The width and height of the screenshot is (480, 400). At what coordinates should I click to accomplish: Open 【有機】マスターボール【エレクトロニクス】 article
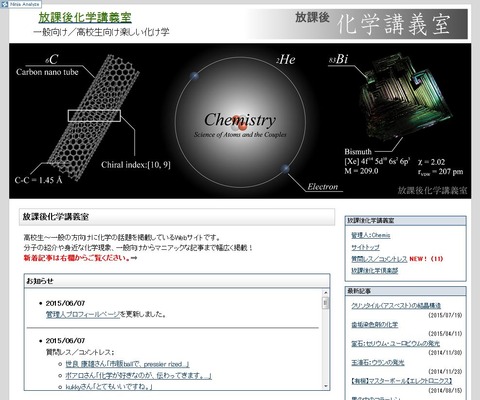tap(401, 381)
